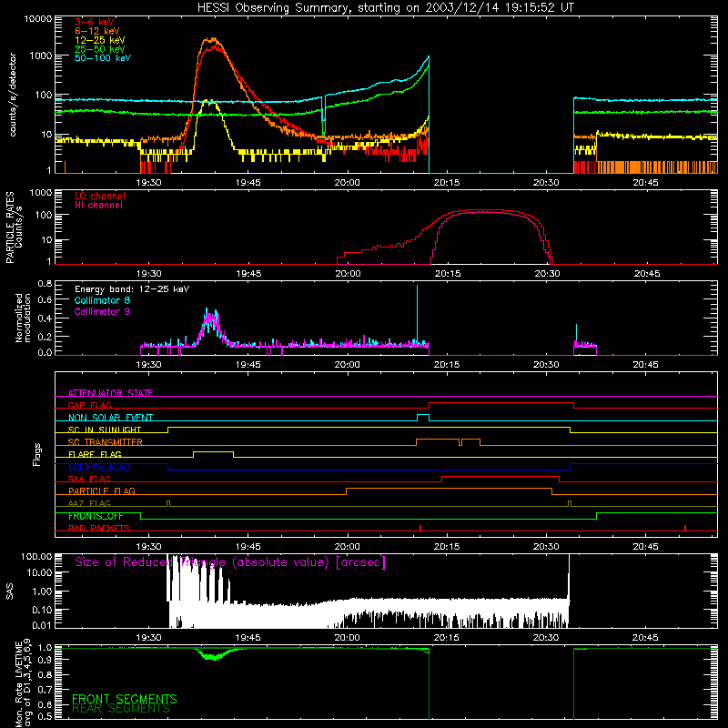This screenshot has width=728, height=728.
Task: Click the livetime dip near 19:40
Action: coord(214,655)
